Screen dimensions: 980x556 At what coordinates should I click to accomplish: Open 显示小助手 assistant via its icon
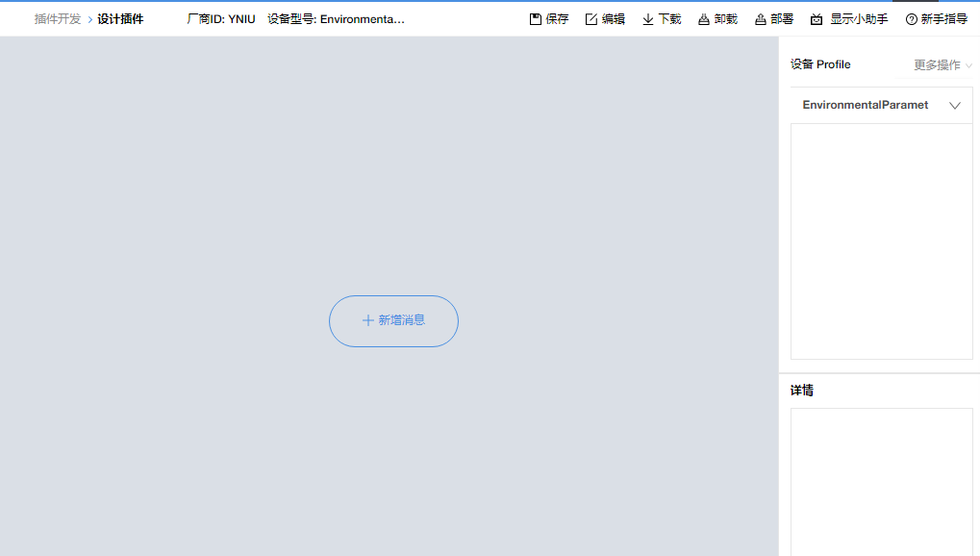pos(815,17)
